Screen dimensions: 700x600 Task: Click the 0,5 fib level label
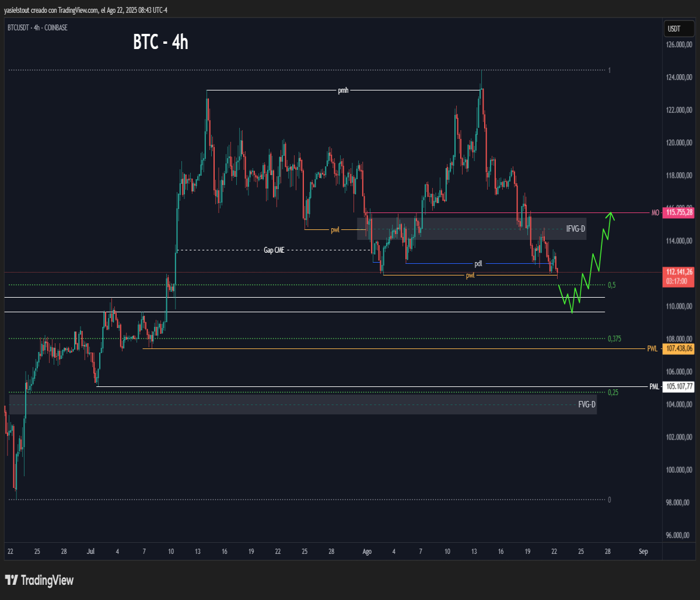612,285
